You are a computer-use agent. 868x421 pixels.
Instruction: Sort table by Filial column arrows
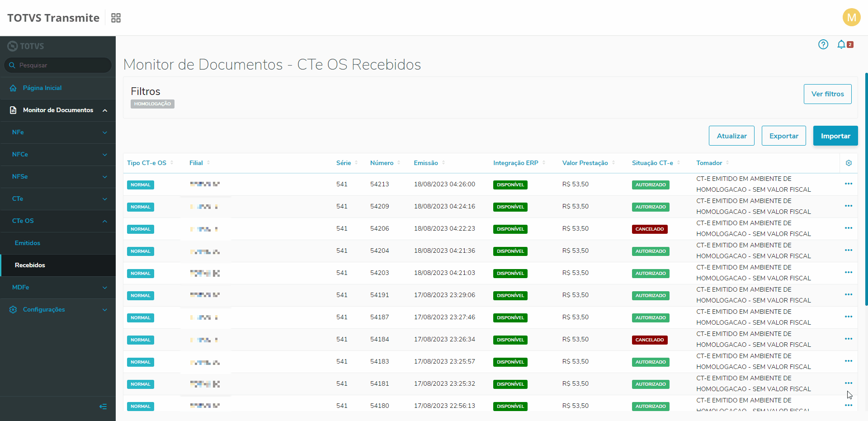click(208, 163)
